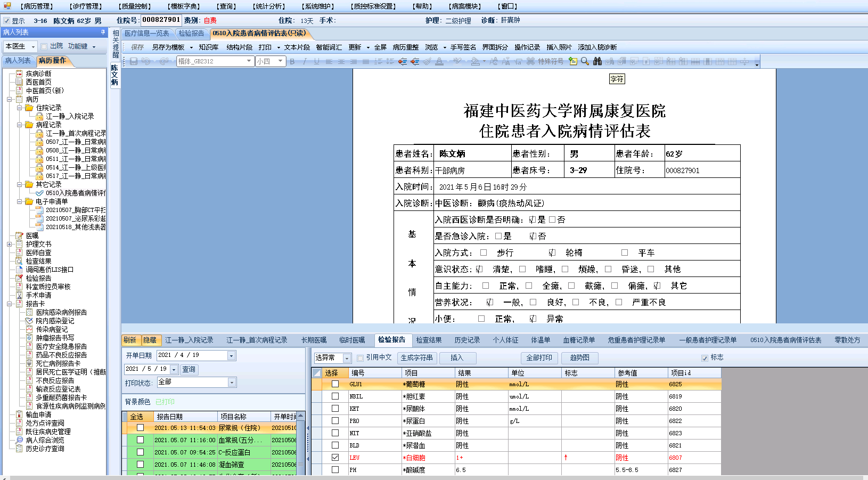The width and height of the screenshot is (868, 480).
Task: Click the decrease indent icon
Action: (x=403, y=61)
